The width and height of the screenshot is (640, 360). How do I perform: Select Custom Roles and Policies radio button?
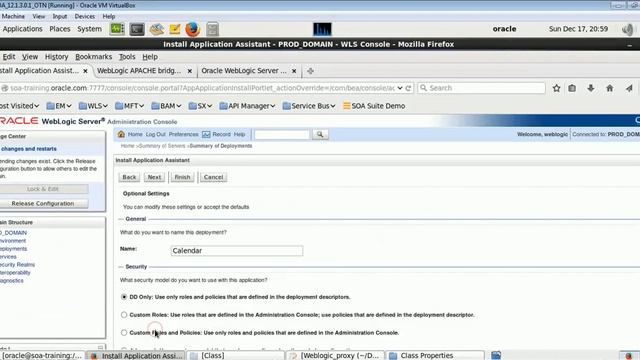click(x=124, y=333)
